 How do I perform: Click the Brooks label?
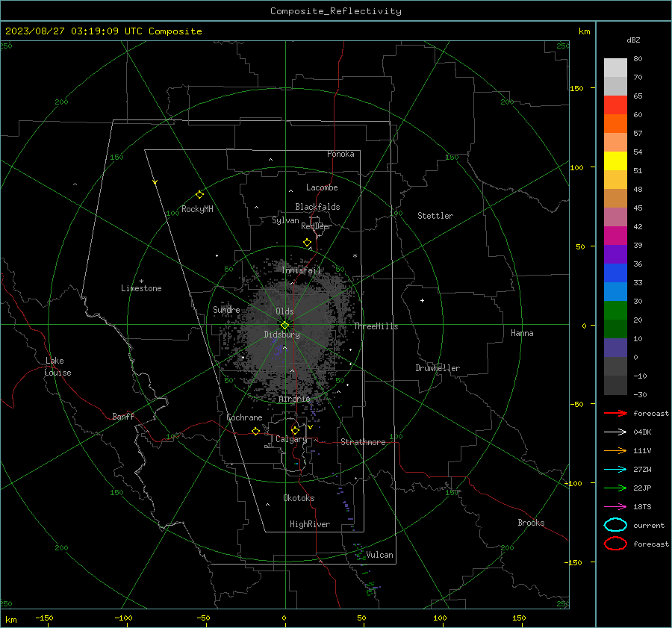[531, 523]
